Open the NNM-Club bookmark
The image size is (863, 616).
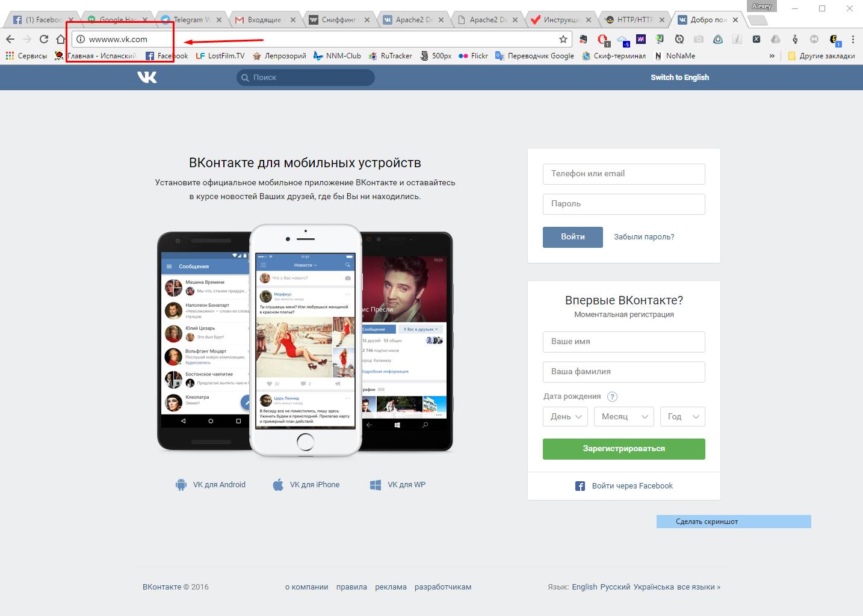point(338,56)
